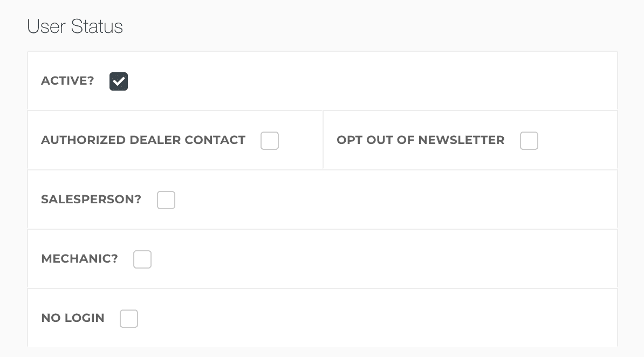Click the ACTIVE? label text
Image resolution: width=644 pixels, height=357 pixels.
click(67, 81)
